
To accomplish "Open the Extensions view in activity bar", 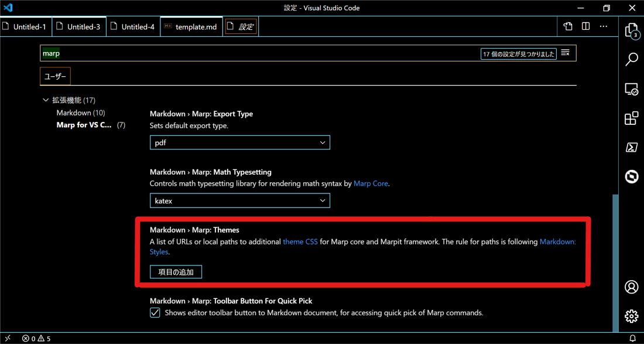I will point(632,118).
